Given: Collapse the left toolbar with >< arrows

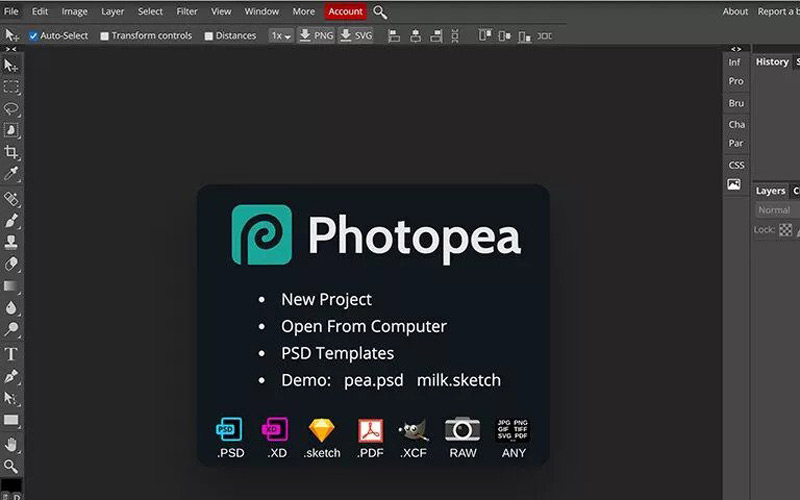Looking at the screenshot, I should point(11,49).
